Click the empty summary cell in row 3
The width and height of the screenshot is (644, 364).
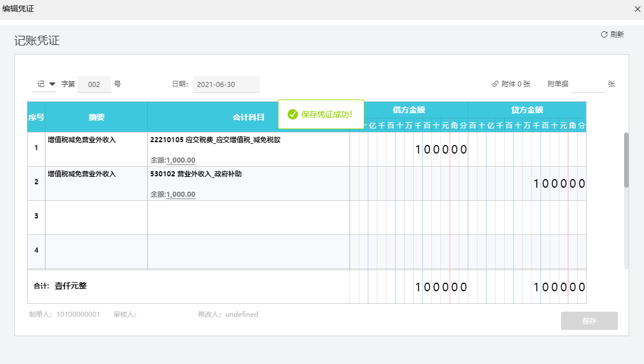96,217
